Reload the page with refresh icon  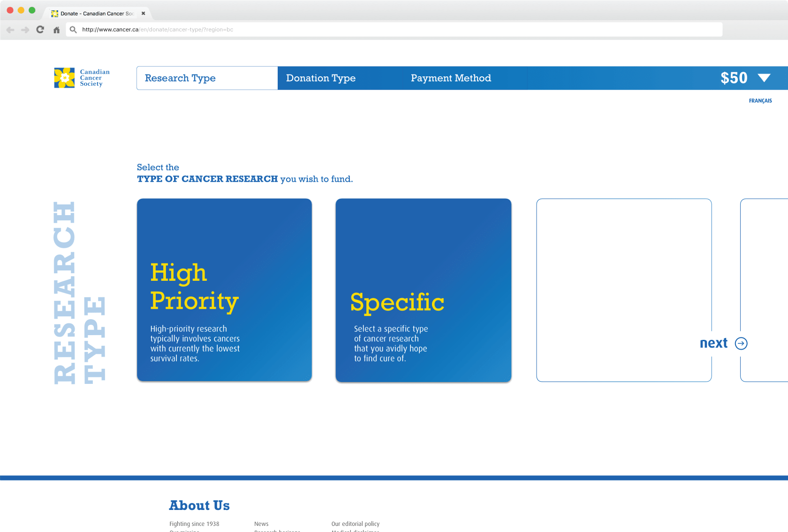(40, 30)
